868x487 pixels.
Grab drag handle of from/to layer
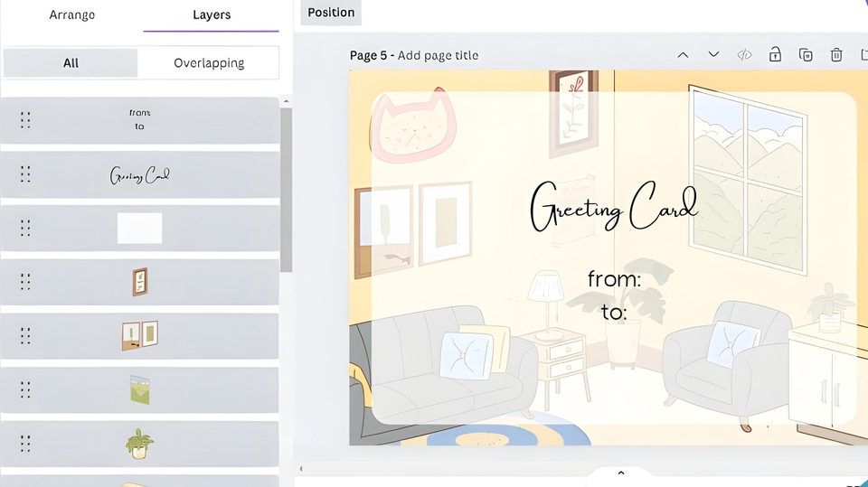(25, 120)
